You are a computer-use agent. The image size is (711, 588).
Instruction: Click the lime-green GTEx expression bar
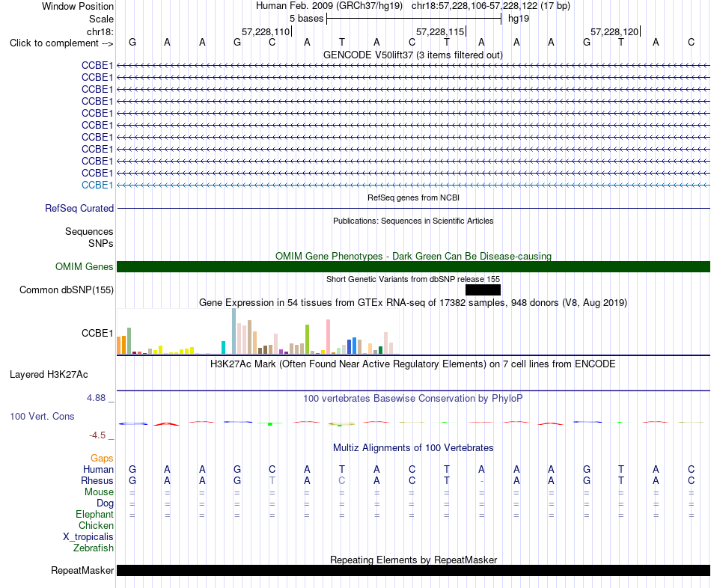click(x=307, y=339)
